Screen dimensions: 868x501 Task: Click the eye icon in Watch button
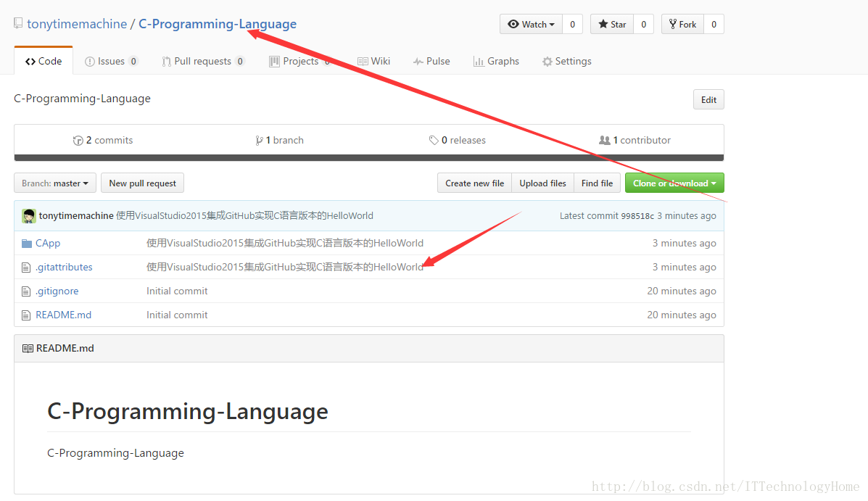513,24
